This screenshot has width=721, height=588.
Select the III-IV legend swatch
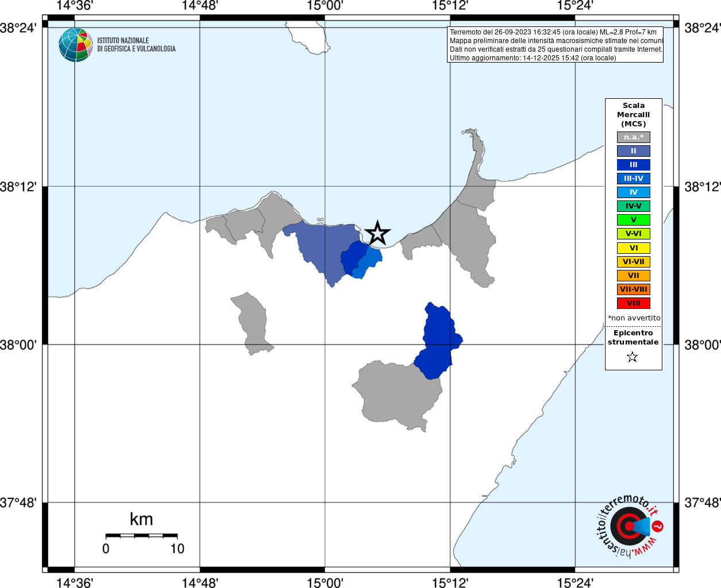634,179
